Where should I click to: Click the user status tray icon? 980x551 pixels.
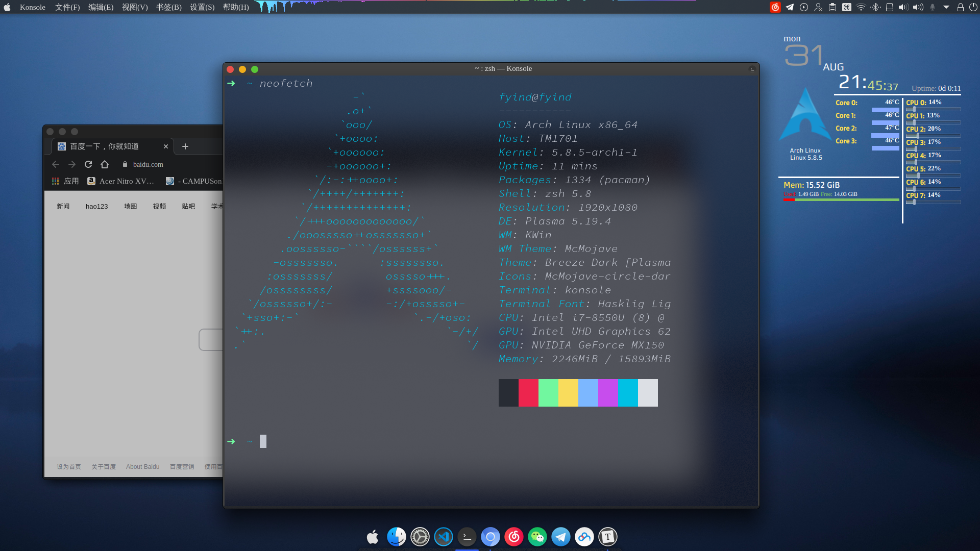tap(818, 7)
